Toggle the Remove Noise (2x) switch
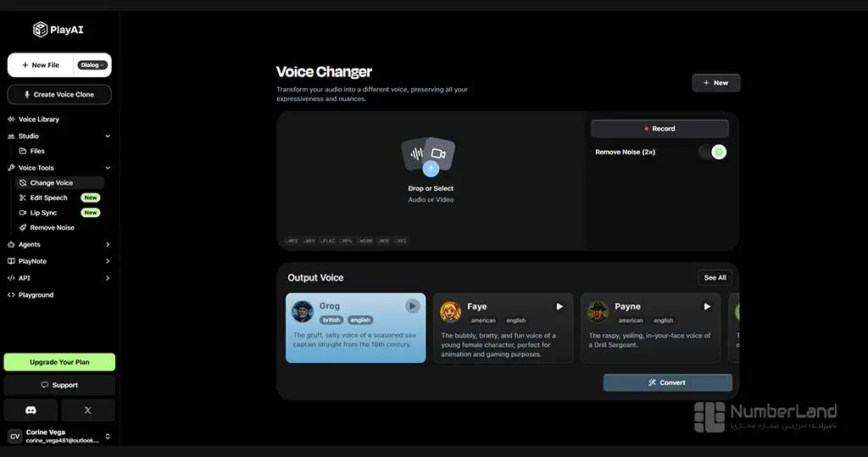 point(712,152)
